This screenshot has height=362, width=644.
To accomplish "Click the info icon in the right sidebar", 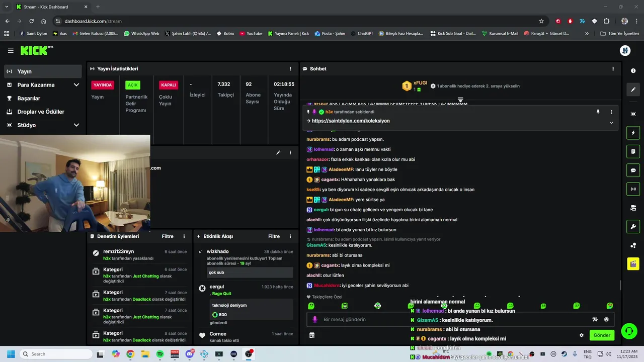I will pyautogui.click(x=633, y=71).
